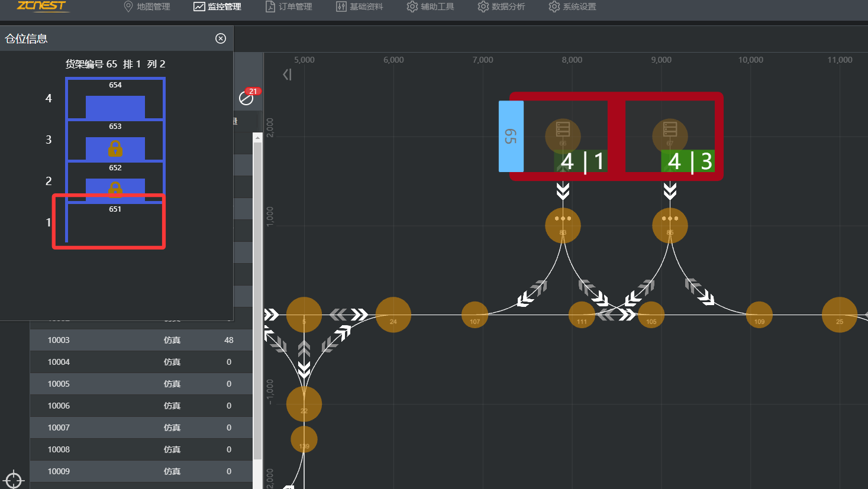
Task: Open the 辅助工具 menu
Action: (x=431, y=7)
